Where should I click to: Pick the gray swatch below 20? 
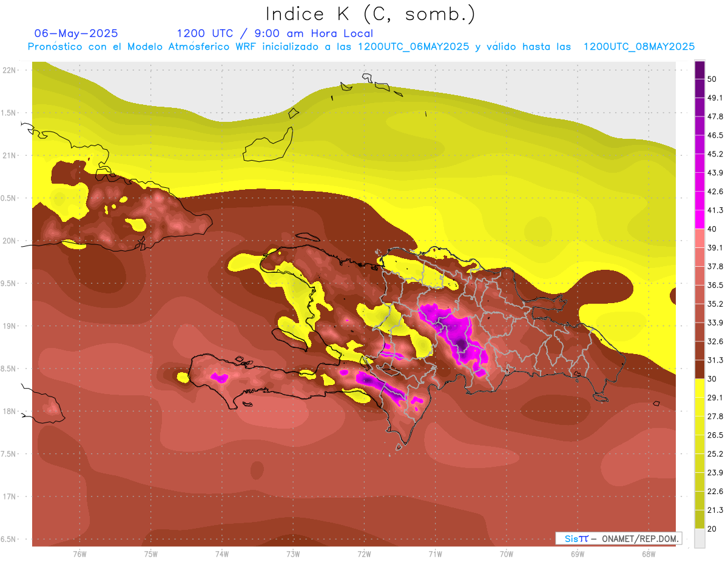pos(700,538)
